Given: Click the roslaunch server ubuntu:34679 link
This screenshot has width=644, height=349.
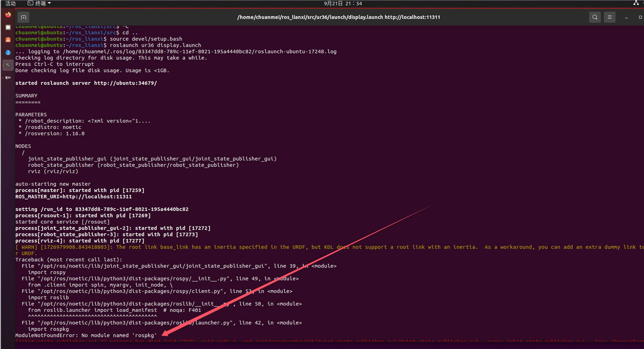Looking at the screenshot, I should coord(125,83).
